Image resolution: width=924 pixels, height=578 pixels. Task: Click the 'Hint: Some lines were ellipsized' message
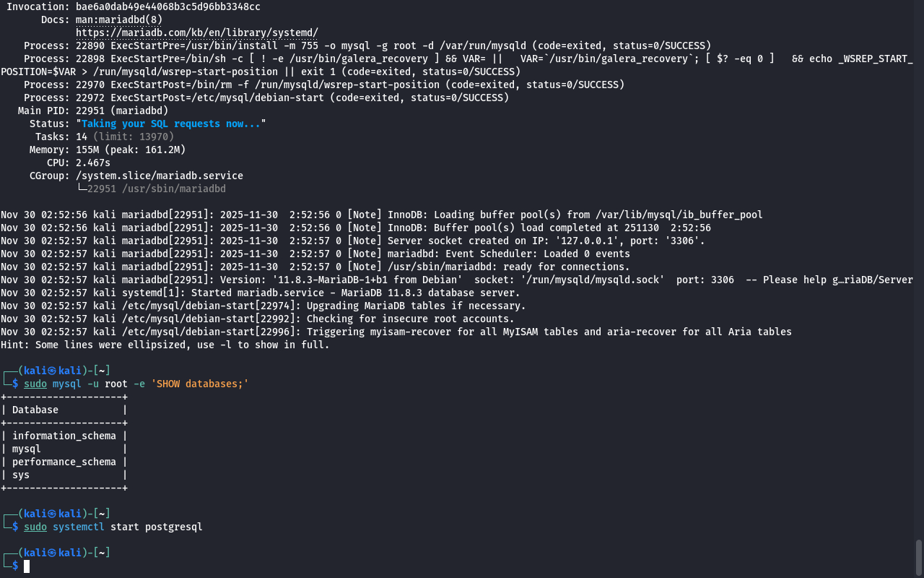[165, 345]
